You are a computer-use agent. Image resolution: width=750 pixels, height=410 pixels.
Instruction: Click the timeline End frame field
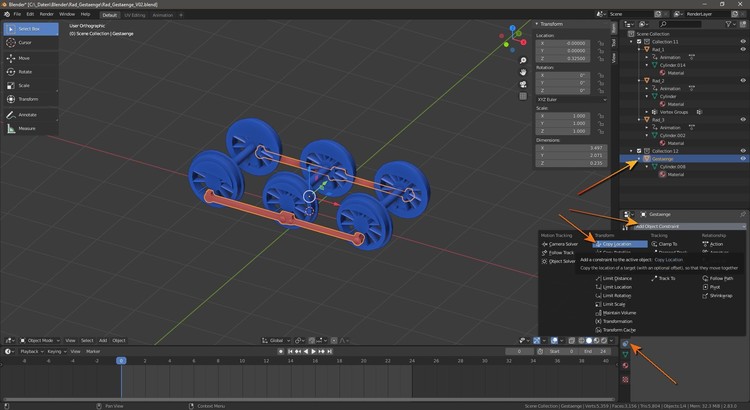click(595, 351)
